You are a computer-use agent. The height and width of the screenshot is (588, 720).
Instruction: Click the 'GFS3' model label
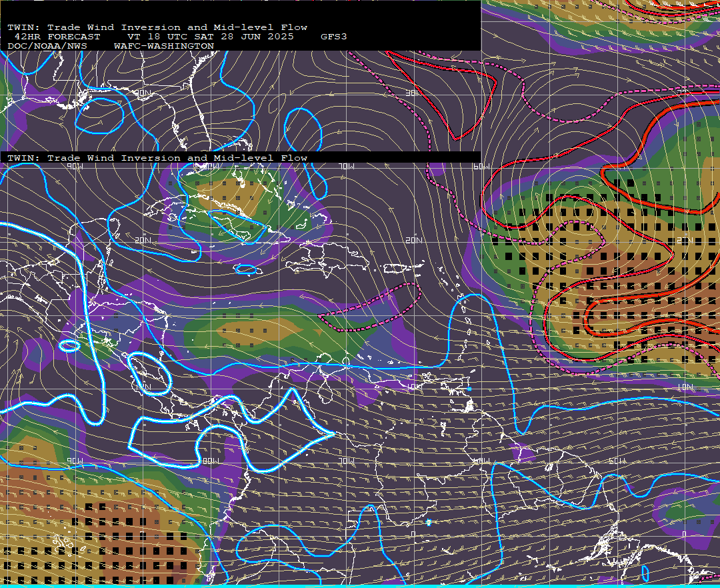pyautogui.click(x=334, y=37)
